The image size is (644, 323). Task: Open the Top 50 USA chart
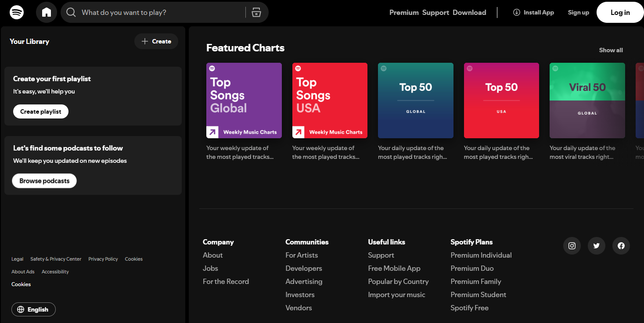[501, 100]
